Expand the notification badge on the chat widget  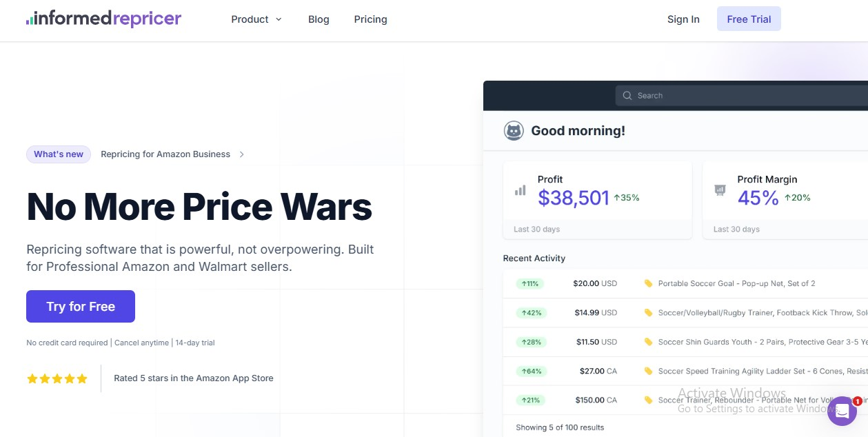[857, 401]
